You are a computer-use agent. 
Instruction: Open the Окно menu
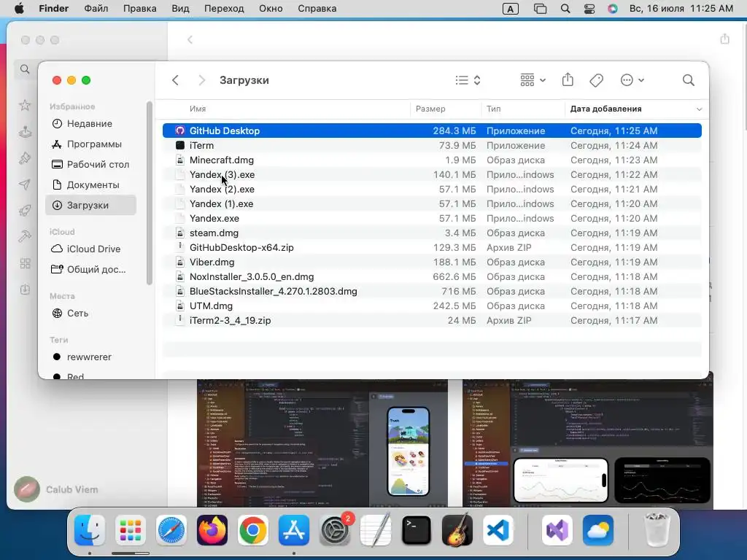(x=271, y=9)
